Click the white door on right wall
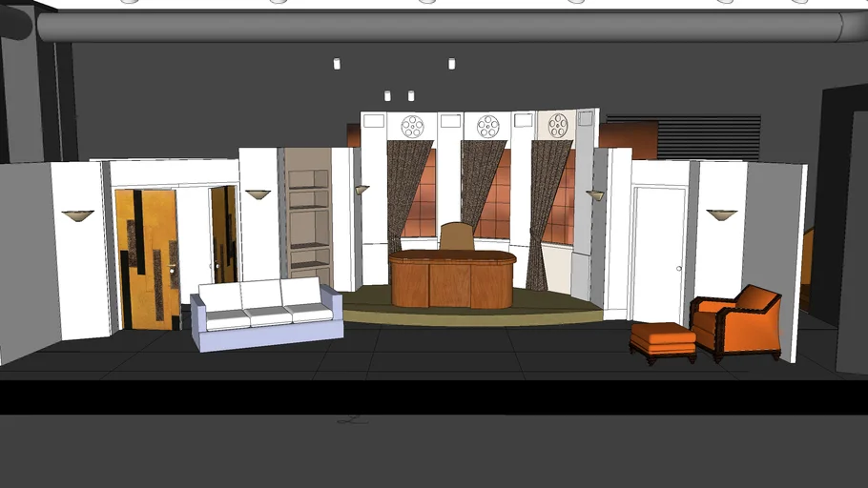The height and width of the screenshot is (488, 868). point(658,253)
